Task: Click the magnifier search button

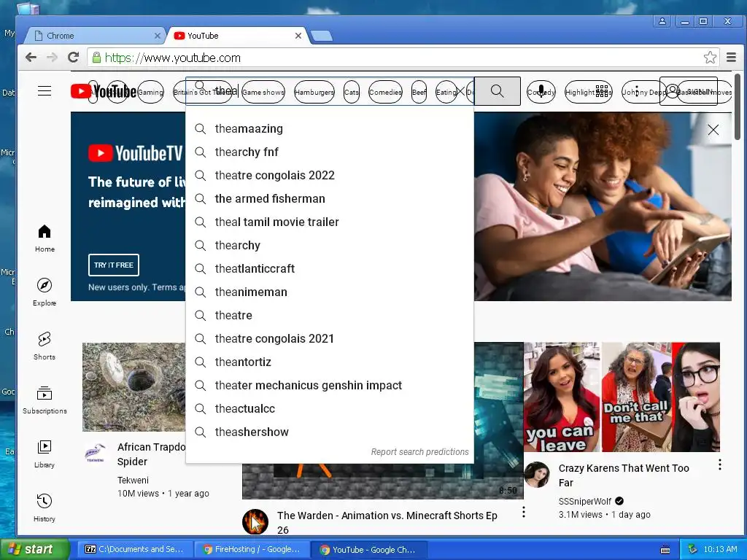Action: [x=497, y=91]
